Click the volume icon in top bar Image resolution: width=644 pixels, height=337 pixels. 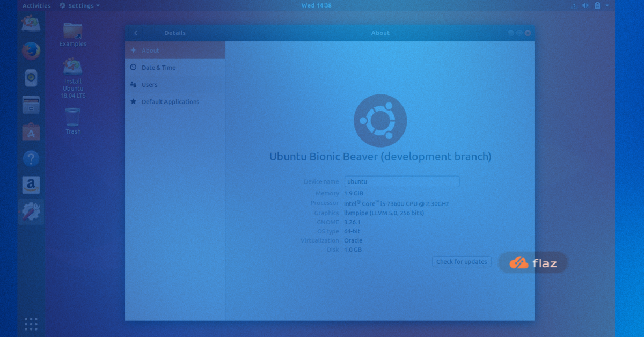point(584,6)
